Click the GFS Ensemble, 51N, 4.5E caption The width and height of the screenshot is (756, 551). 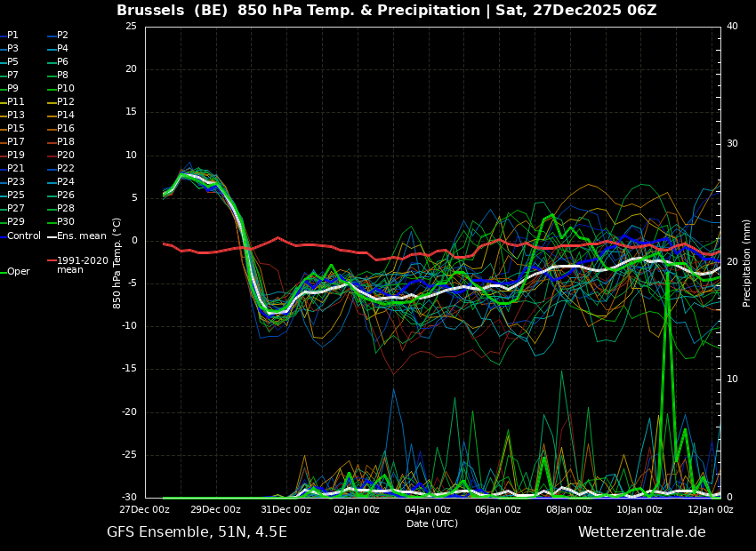197,532
